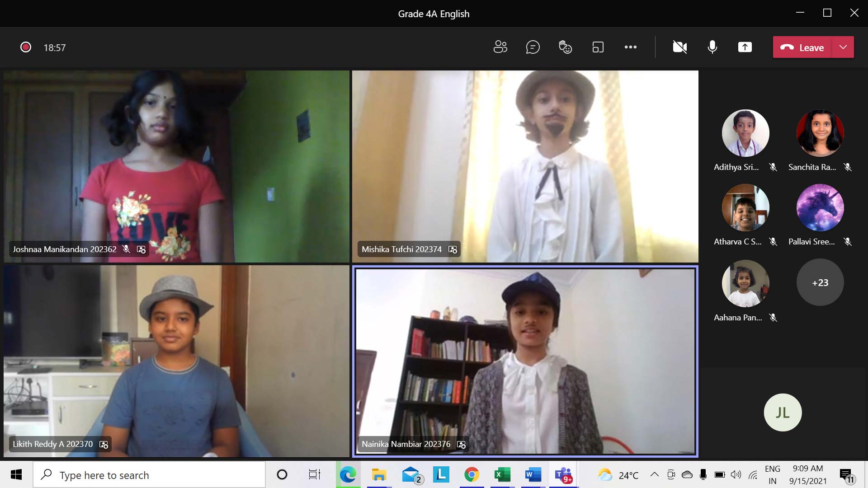868x488 pixels.
Task: Click the share content tray icon
Action: pos(745,47)
